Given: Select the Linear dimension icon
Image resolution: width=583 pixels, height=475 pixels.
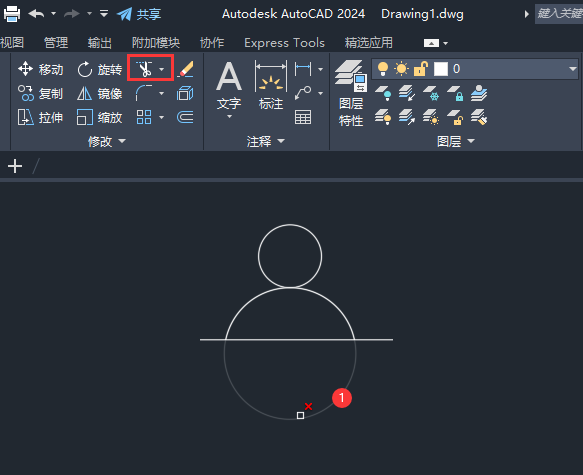Looking at the screenshot, I should click(x=303, y=69).
